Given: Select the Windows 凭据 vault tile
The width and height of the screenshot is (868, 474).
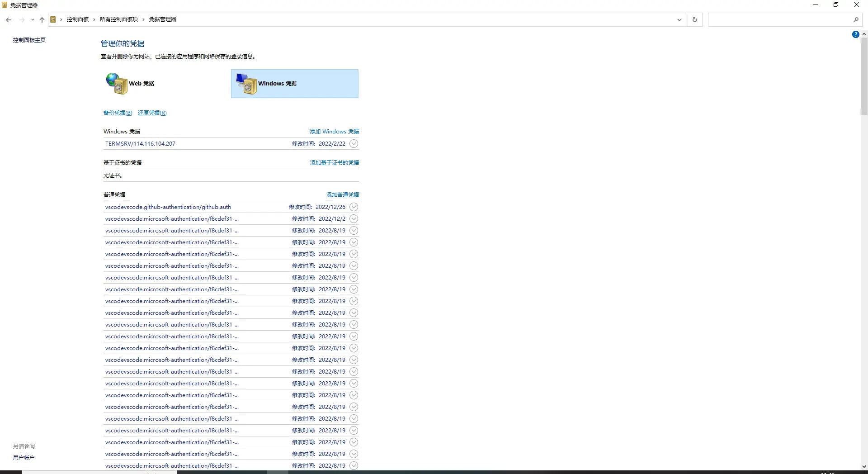Looking at the screenshot, I should tap(294, 84).
